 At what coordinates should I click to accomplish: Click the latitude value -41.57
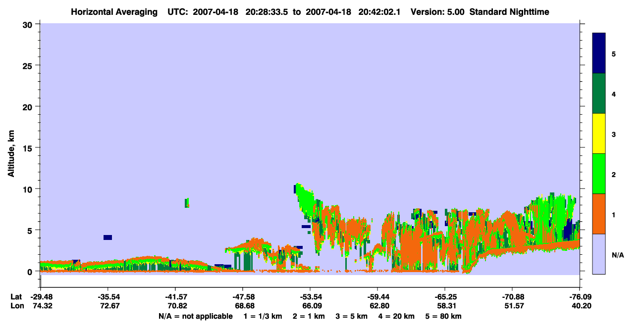[x=175, y=297]
